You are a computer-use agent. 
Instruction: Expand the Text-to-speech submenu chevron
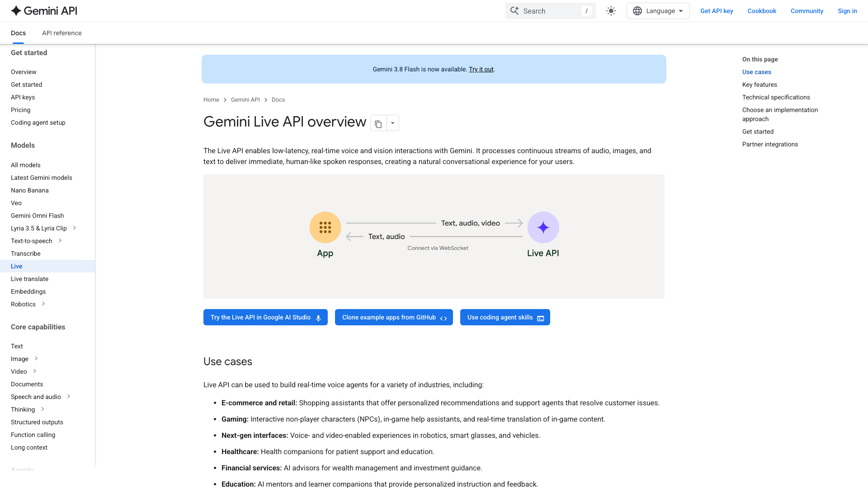60,240
